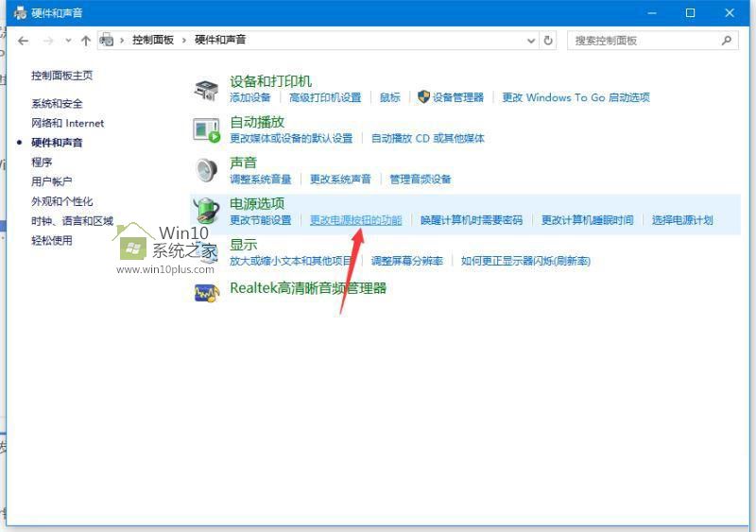Click the Power Options battery icon
This screenshot has height=532, width=756.
point(206,211)
